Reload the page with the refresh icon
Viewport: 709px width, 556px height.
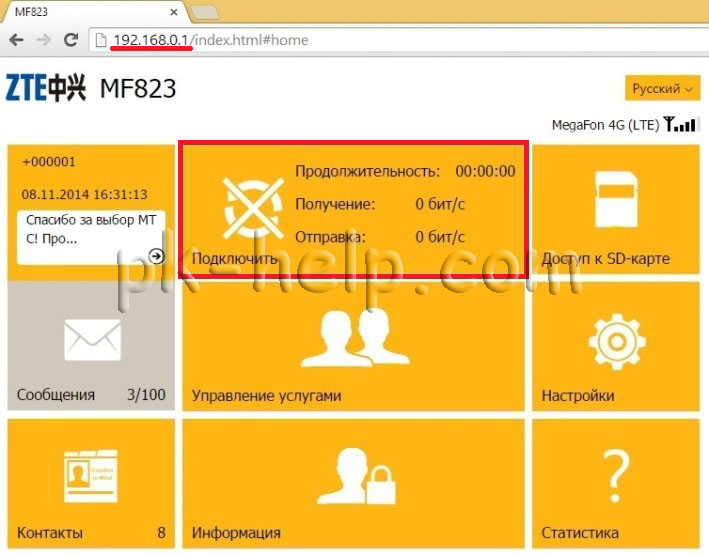coord(71,40)
